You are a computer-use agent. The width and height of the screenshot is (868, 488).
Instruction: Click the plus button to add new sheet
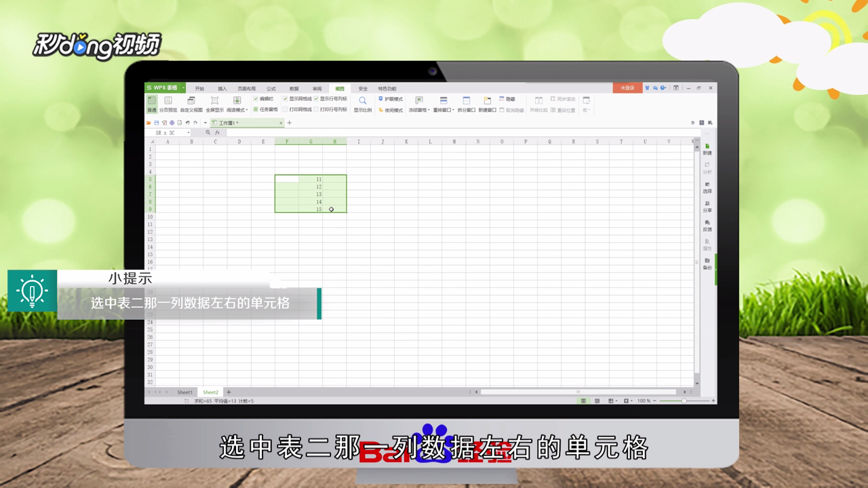229,392
